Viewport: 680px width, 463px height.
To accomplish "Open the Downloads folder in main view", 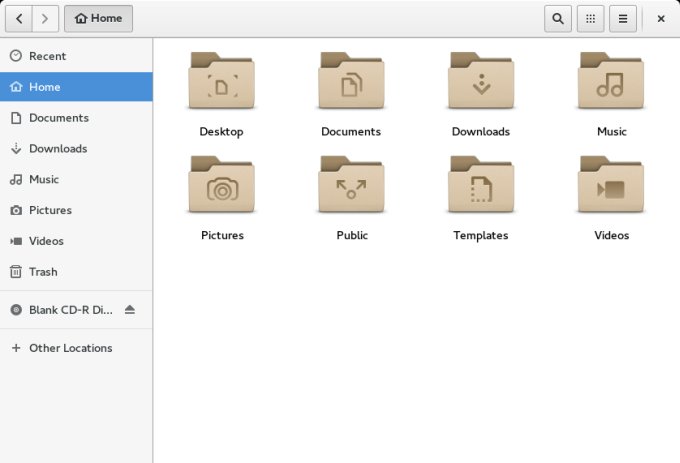I will point(481,83).
